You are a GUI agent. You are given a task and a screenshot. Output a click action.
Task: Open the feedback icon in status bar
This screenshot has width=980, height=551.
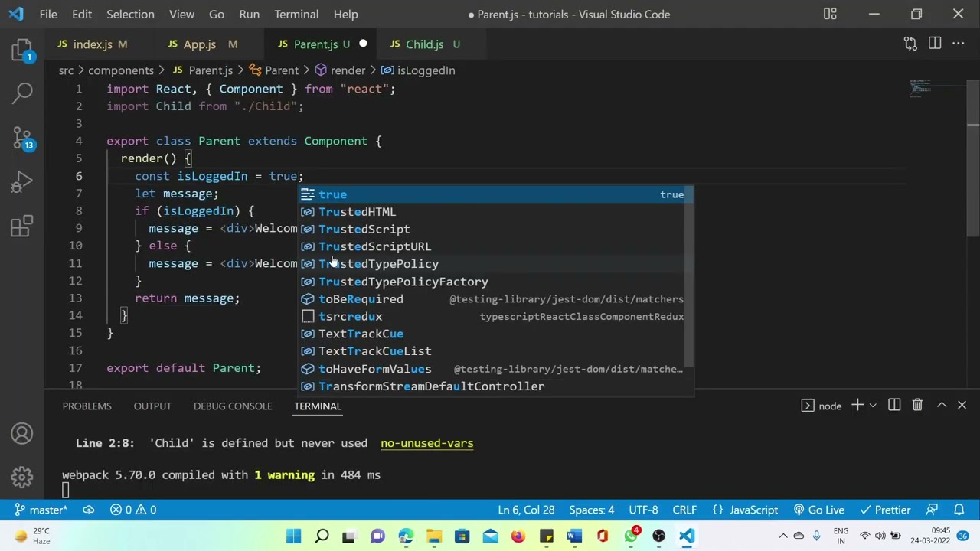pos(932,510)
